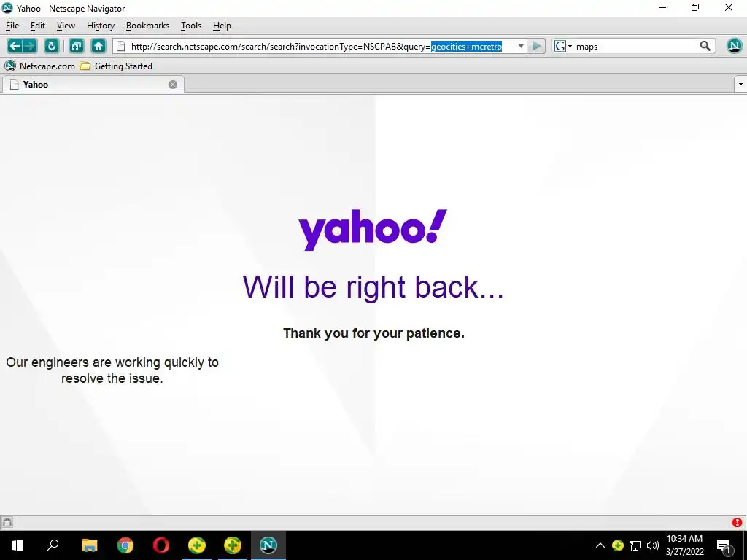The width and height of the screenshot is (747, 560).
Task: Click the status bar icon at bottom left
Action: (7, 522)
